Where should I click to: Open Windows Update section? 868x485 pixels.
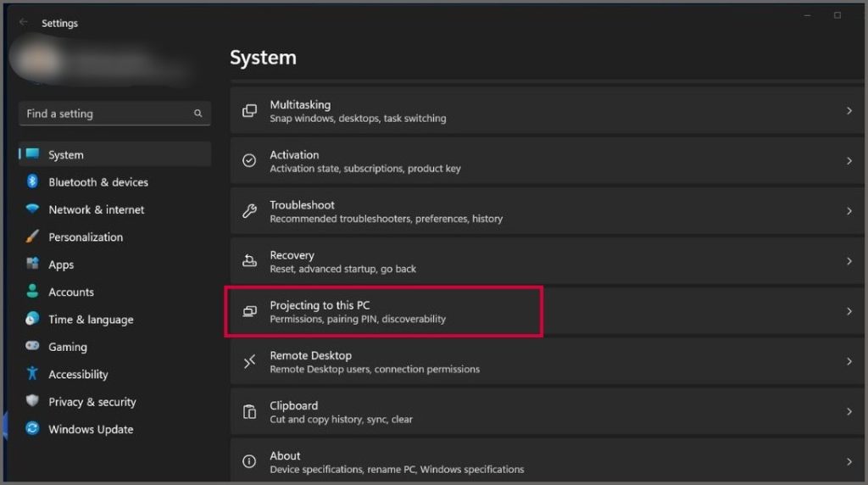[x=115, y=428]
